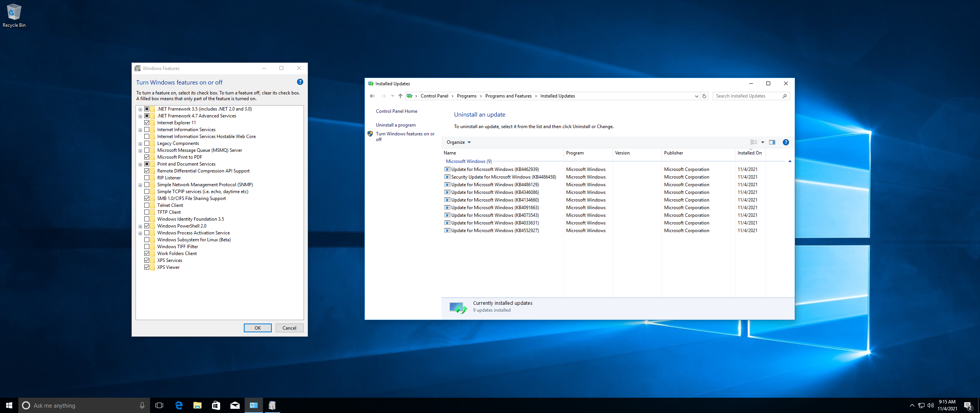Click the help icon in Windows Features
The height and width of the screenshot is (413, 980).
(x=300, y=82)
